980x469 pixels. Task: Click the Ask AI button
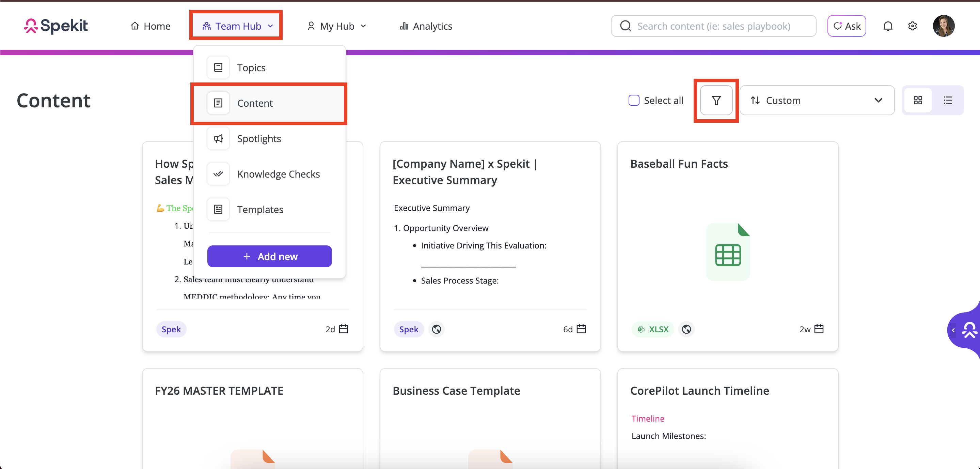coord(847,26)
